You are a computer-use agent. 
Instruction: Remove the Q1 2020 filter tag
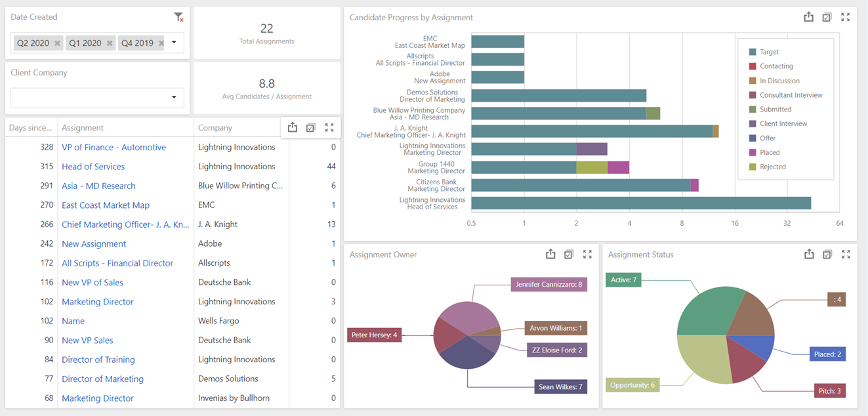click(109, 43)
